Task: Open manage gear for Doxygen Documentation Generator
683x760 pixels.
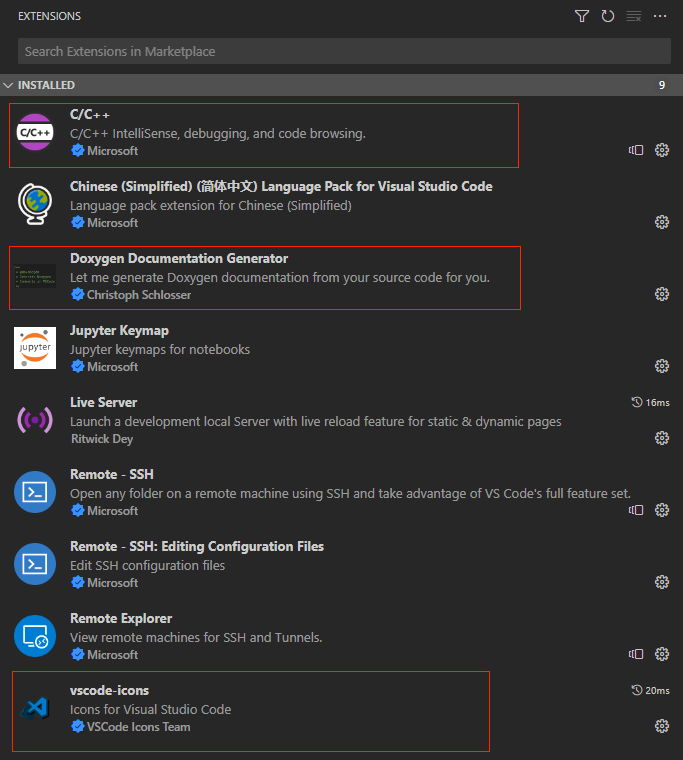Action: [x=662, y=294]
